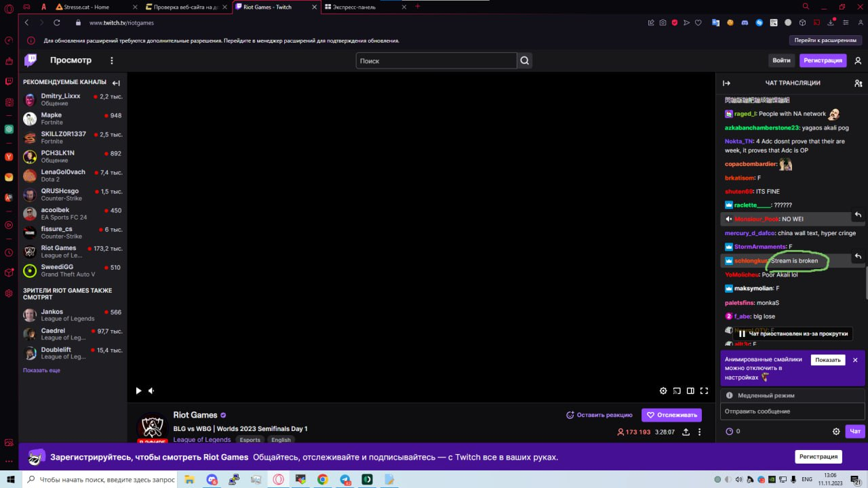868x488 pixels.
Task: Click the Чат send button
Action: (855, 431)
